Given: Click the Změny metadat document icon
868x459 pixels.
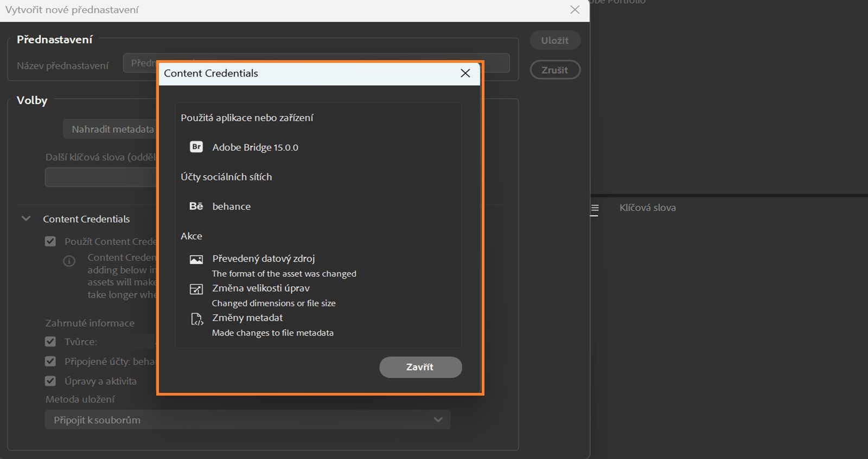Looking at the screenshot, I should pyautogui.click(x=196, y=319).
